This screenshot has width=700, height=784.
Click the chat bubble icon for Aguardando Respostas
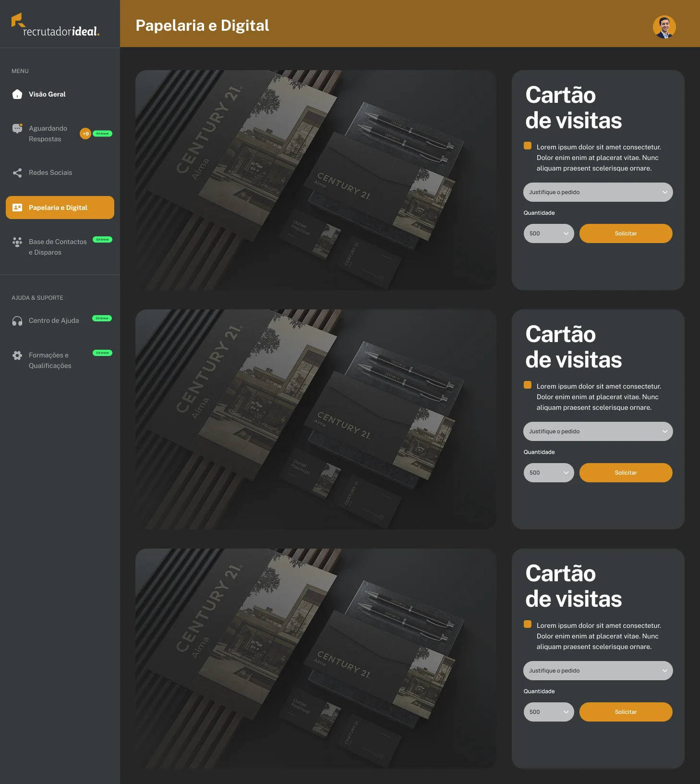pyautogui.click(x=17, y=128)
